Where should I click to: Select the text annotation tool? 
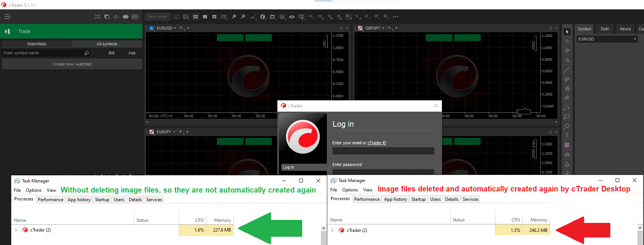(x=567, y=135)
